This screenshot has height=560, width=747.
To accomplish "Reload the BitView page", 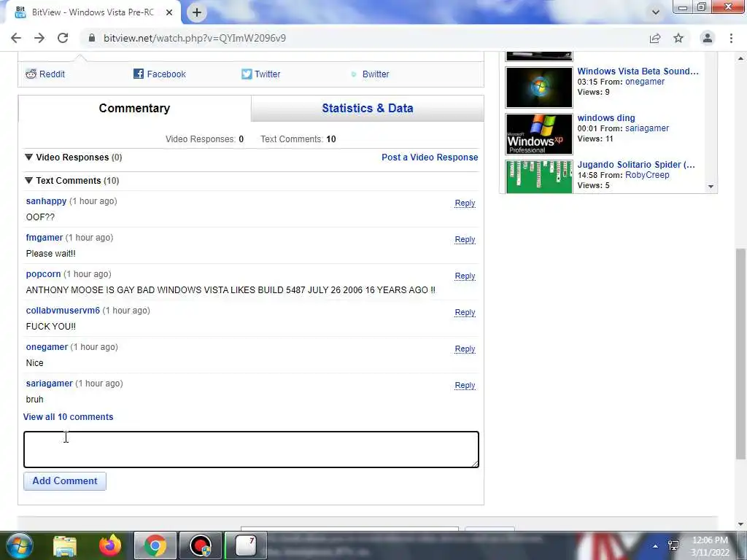I will point(63,38).
